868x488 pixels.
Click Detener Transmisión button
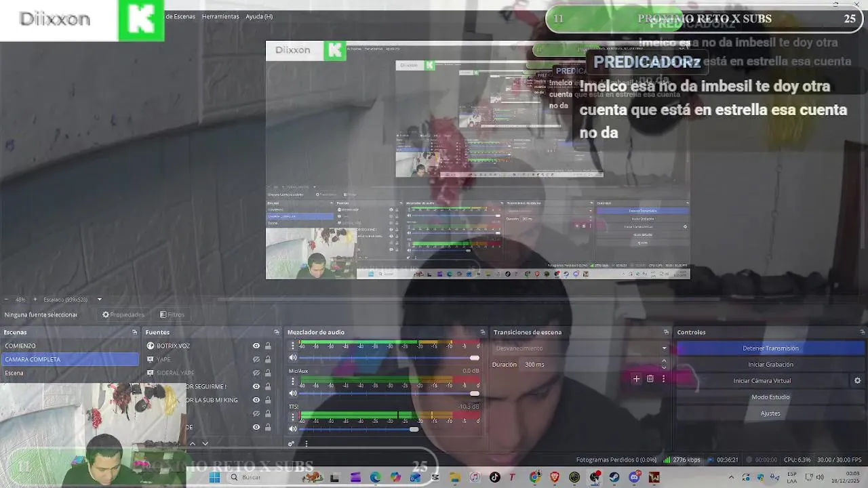coord(770,348)
